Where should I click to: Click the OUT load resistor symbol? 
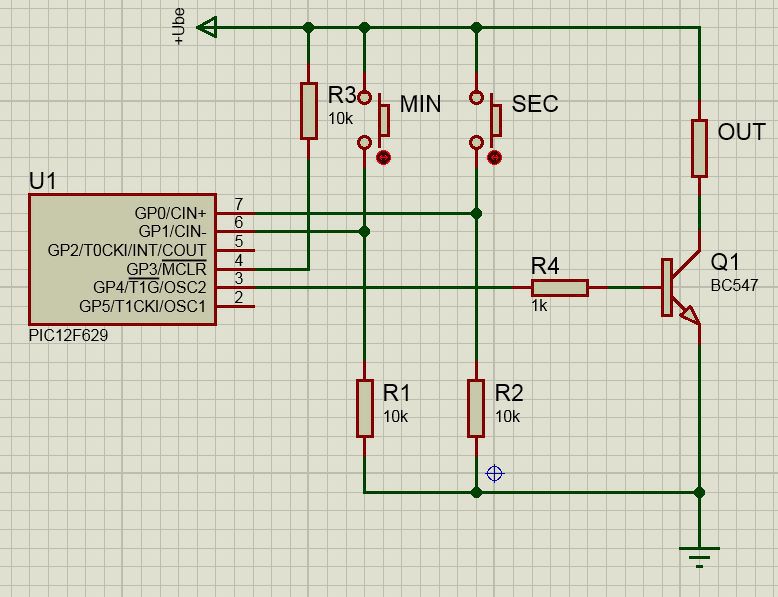coord(699,148)
